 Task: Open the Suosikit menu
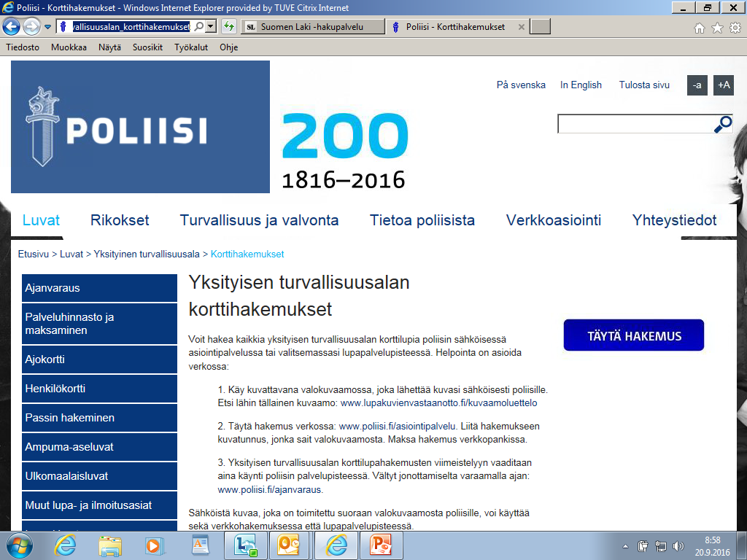147,47
